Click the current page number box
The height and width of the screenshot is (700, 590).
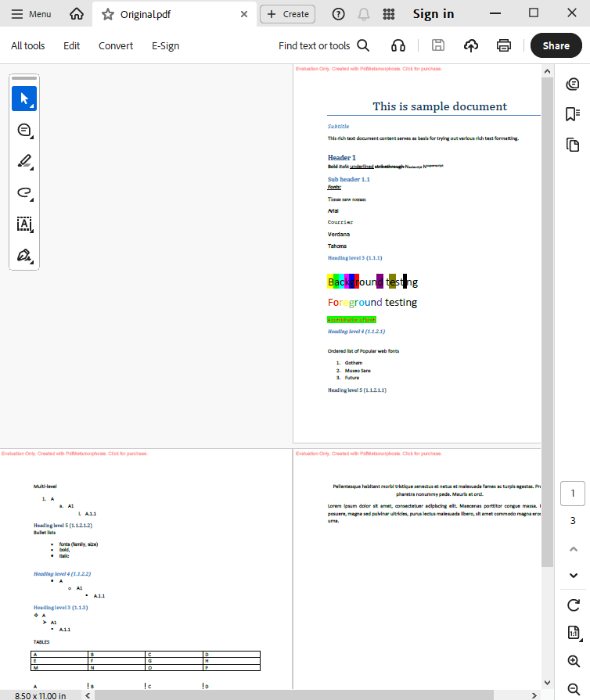573,494
